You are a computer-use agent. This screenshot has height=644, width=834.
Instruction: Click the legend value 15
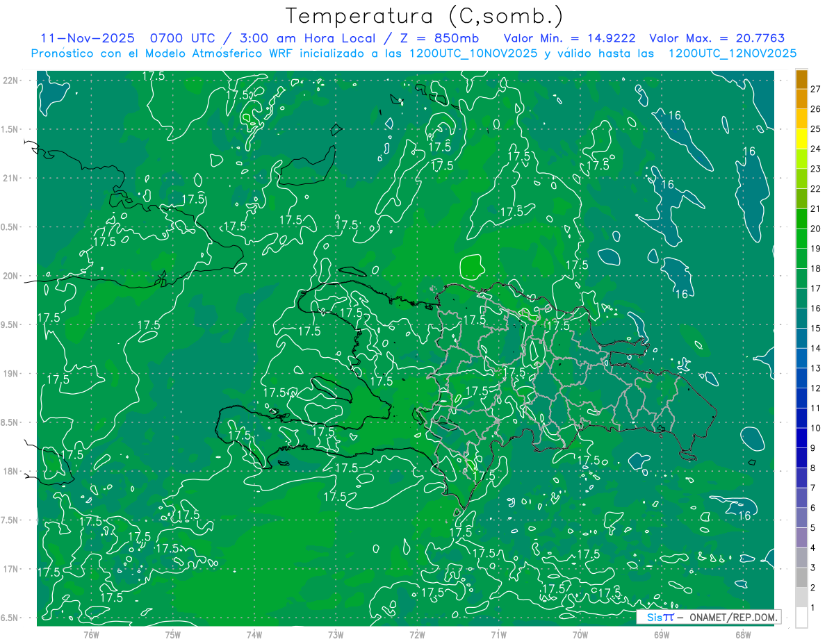point(816,329)
